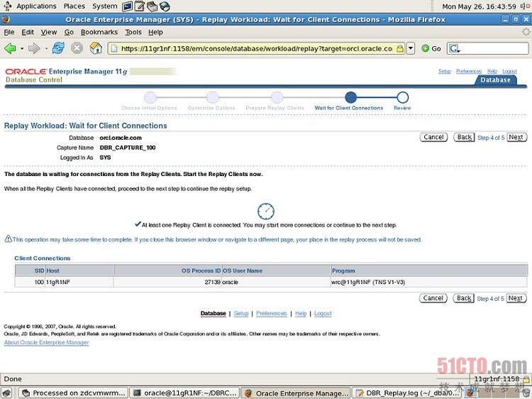Click the Stop loading icon

point(77,48)
